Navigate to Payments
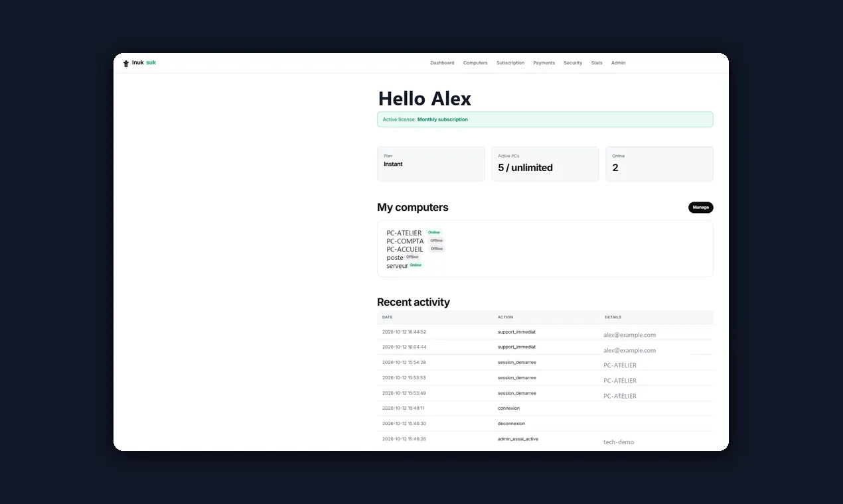 click(x=544, y=63)
